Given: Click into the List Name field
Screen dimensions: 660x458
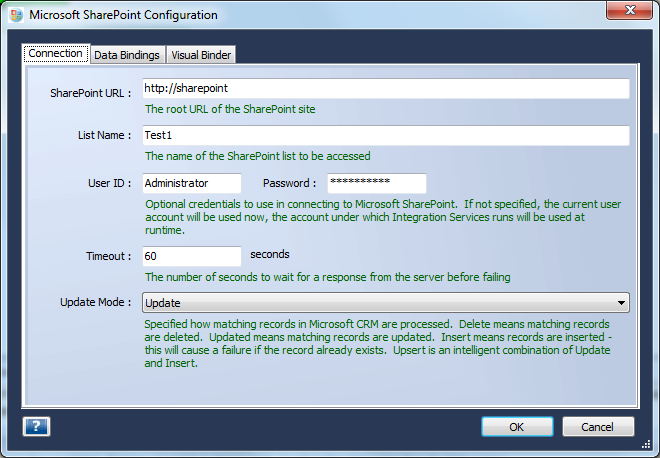Looking at the screenshot, I should click(386, 136).
